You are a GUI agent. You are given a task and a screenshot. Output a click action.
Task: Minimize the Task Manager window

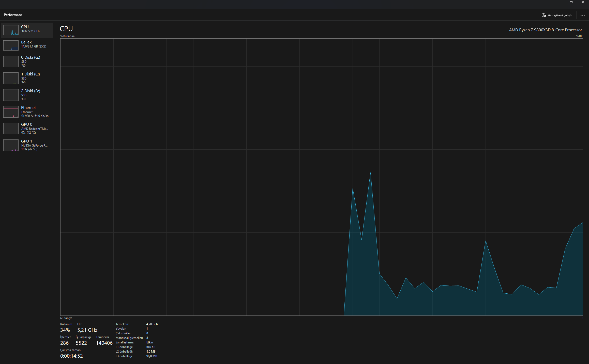coord(560,2)
